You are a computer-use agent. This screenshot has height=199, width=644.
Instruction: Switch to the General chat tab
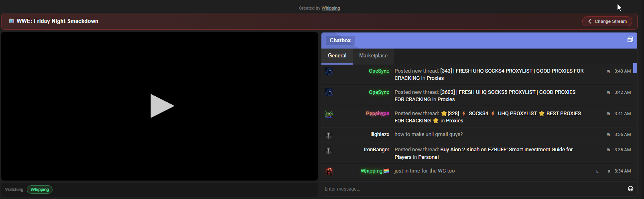[337, 56]
